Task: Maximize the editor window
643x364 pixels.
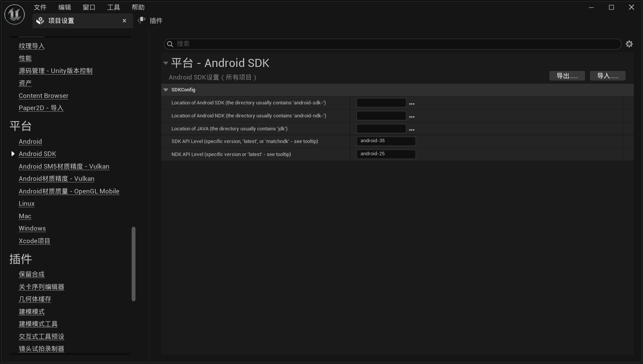Action: click(611, 7)
